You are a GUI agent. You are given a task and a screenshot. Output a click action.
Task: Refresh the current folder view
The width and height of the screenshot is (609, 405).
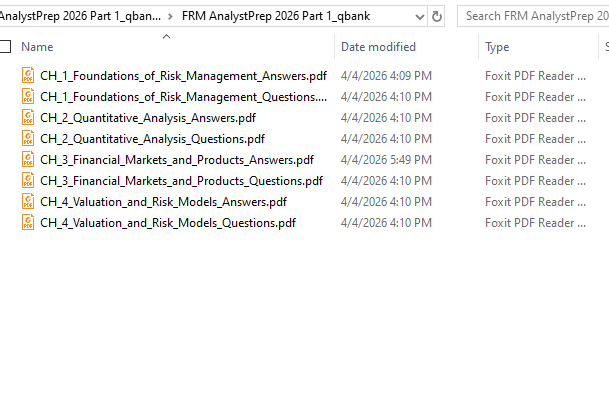[x=437, y=16]
